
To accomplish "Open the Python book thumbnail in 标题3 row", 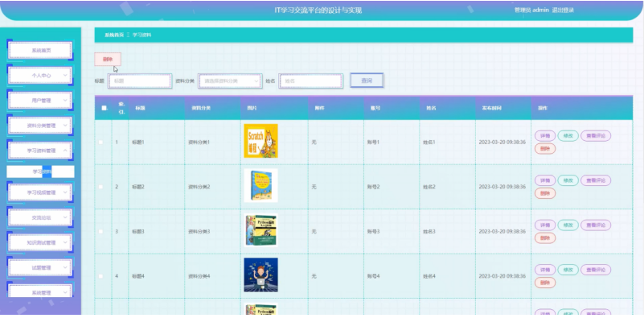I will (260, 230).
